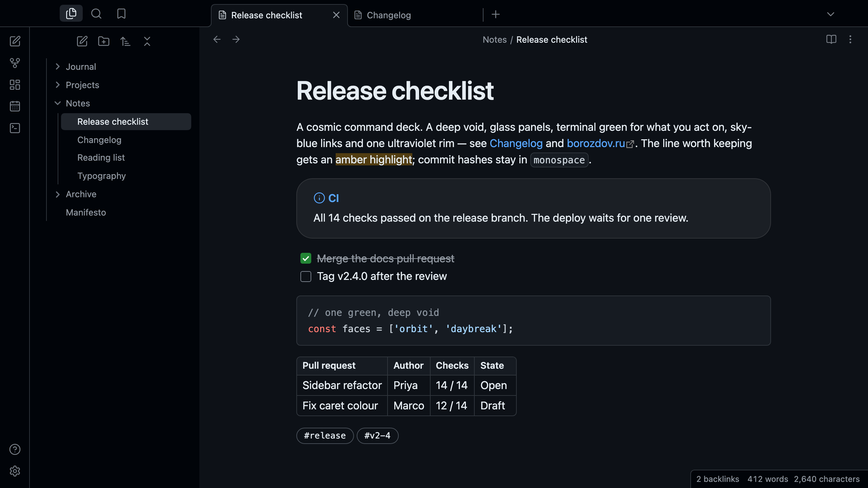Create new folder in file explorer
This screenshot has width=868, height=488.
104,41
